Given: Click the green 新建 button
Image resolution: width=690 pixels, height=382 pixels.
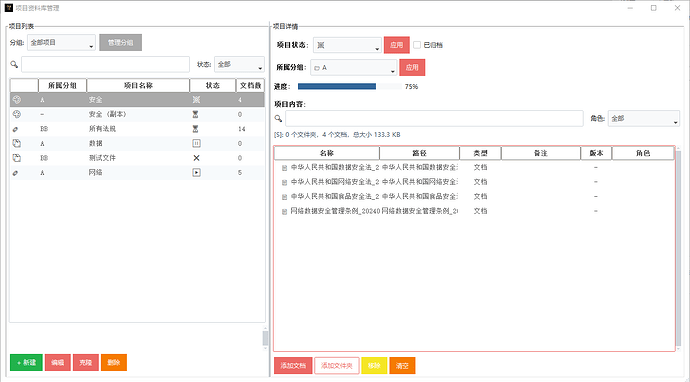Looking at the screenshot, I should pos(26,362).
